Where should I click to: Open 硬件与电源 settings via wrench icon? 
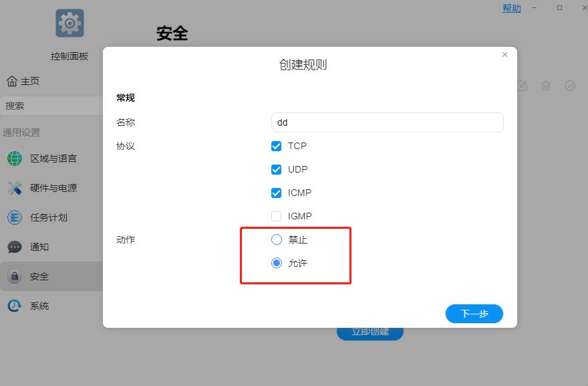14,188
